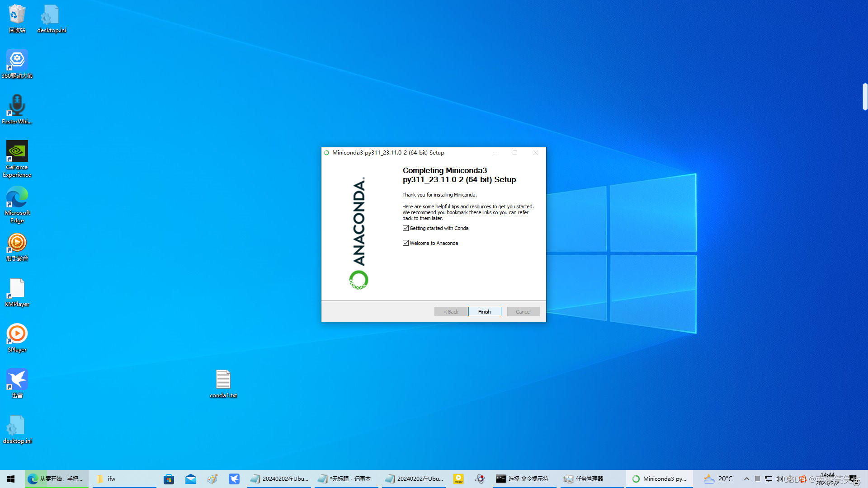The height and width of the screenshot is (488, 868).
Task: Open the 20°C weather widget
Action: (x=718, y=479)
